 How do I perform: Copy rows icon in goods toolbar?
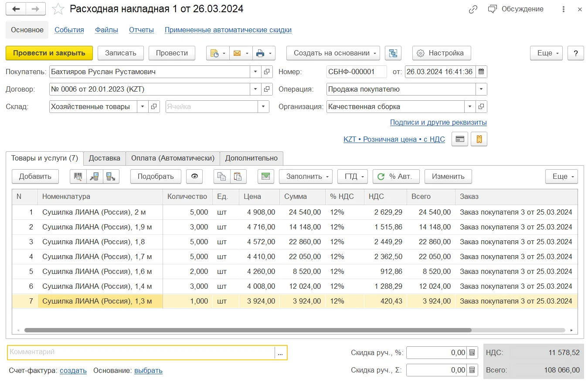pyautogui.click(x=222, y=177)
